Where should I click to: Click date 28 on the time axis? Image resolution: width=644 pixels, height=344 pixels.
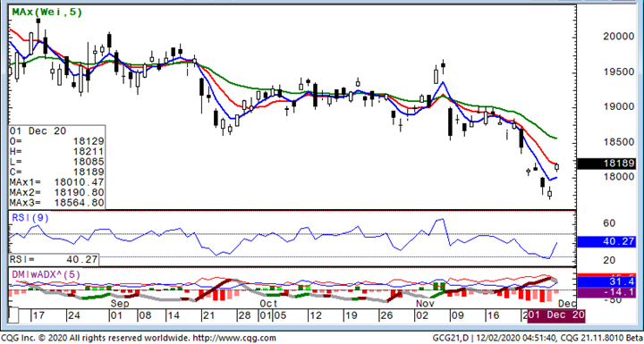(245, 316)
